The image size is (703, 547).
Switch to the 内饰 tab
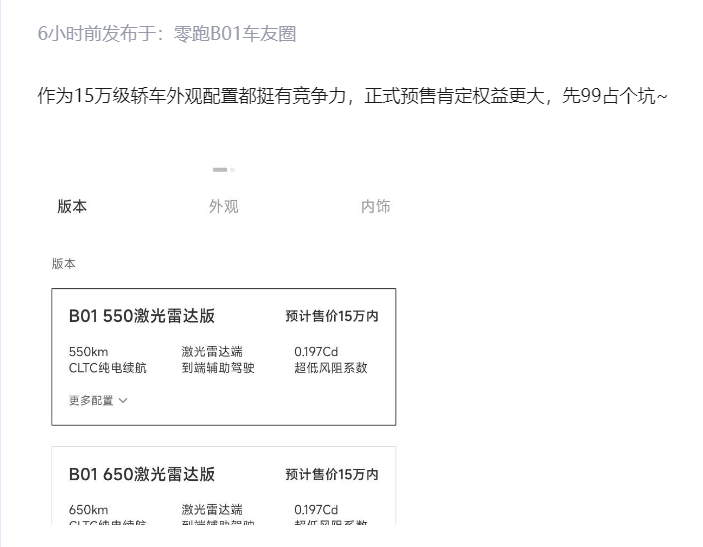click(x=376, y=206)
